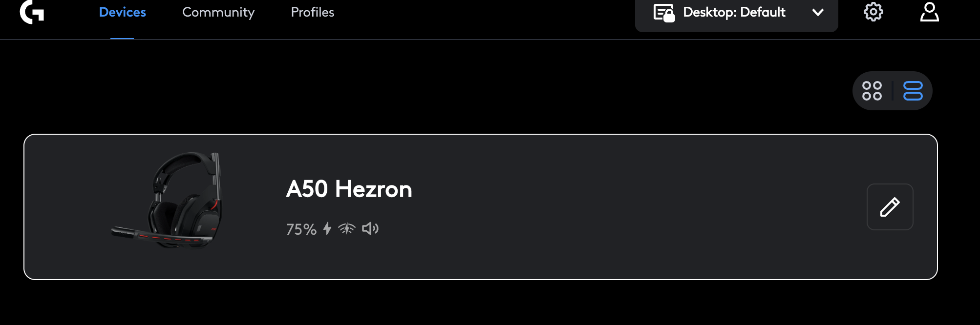Click the Logitech G logo
The image size is (980, 325).
[x=32, y=12]
